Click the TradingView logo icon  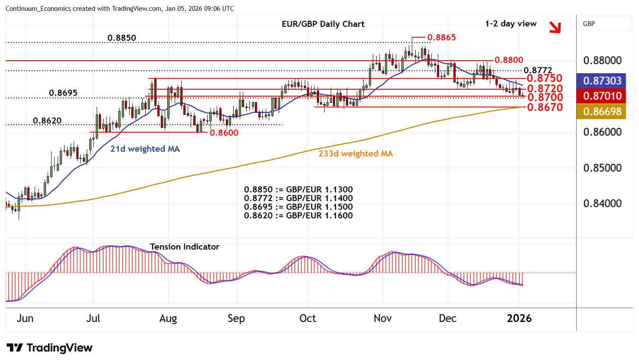15,348
